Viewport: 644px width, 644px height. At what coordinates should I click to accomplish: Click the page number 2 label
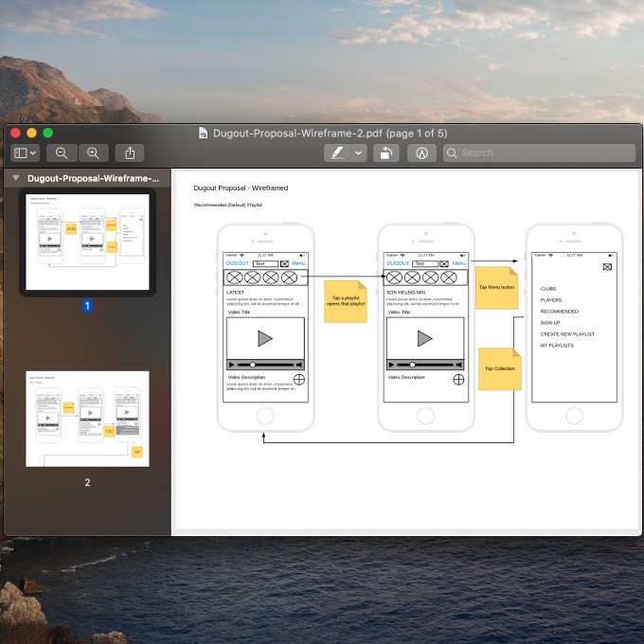coord(87,482)
